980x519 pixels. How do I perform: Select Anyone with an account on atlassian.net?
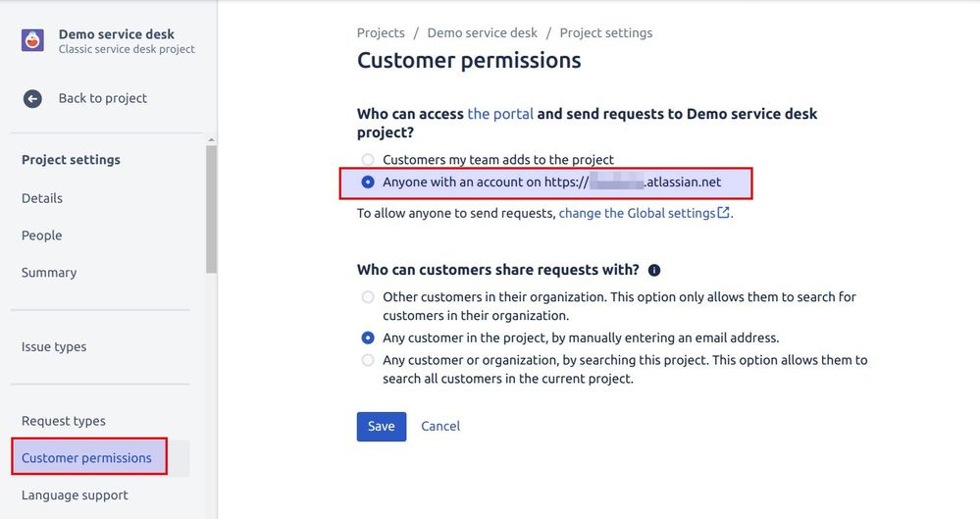368,182
